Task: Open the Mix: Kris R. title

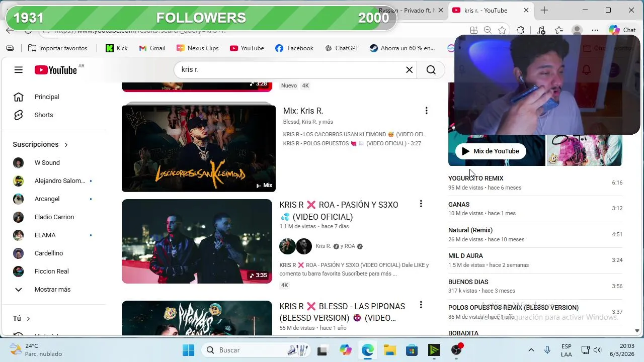Action: (x=303, y=111)
